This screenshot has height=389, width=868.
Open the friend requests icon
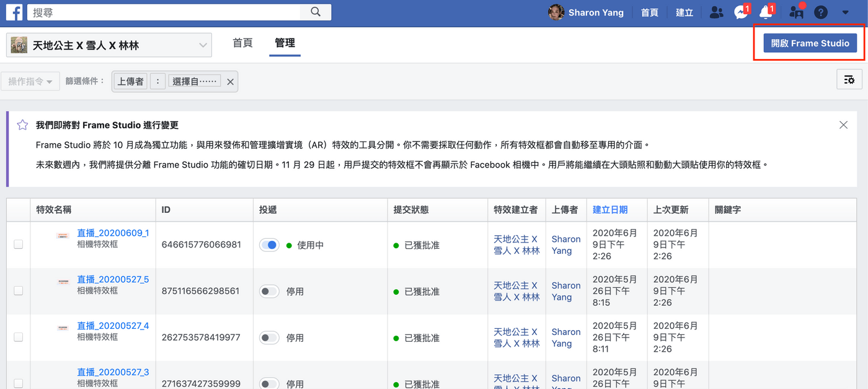click(717, 12)
